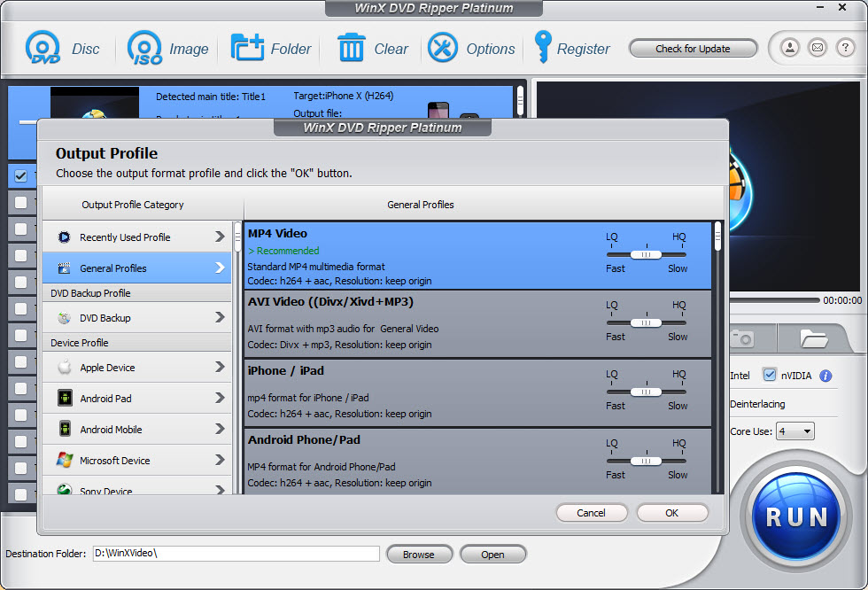Adjust iPhone / iPad quality slider
Screen dimensions: 868x590
click(646, 392)
